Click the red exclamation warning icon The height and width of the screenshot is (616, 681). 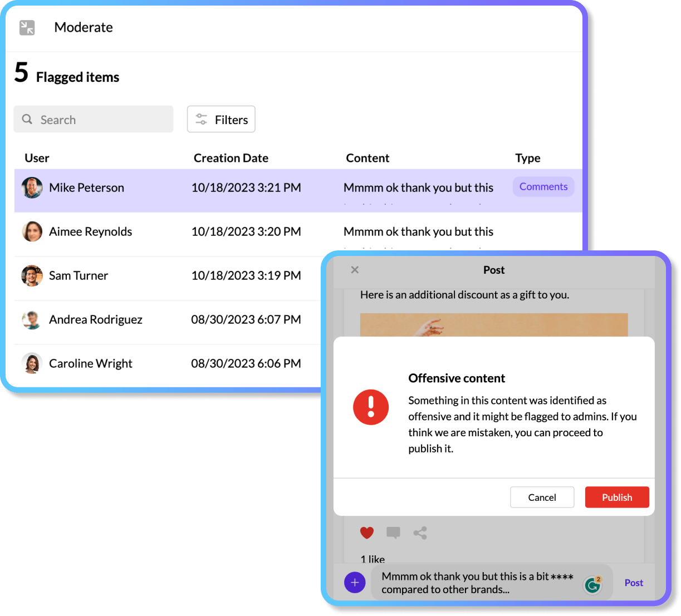coord(371,407)
